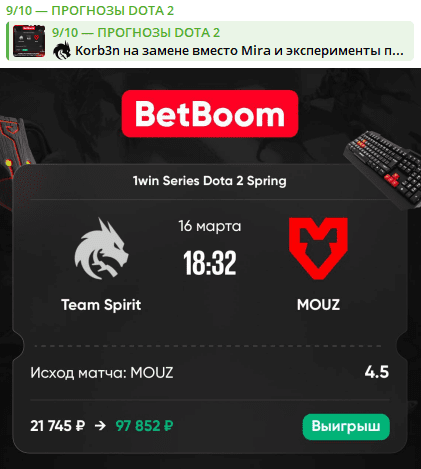Click the Исход матча: MOUZ line
The image size is (421, 469).
102,373
